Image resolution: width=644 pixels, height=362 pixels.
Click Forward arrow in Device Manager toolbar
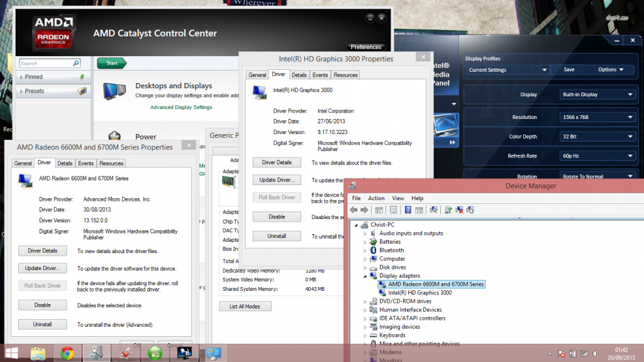tap(364, 210)
